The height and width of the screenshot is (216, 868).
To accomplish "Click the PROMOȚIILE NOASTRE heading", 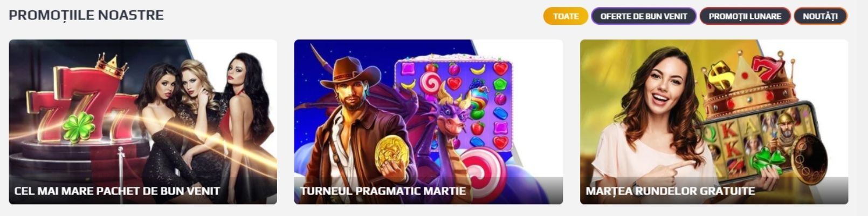I will pyautogui.click(x=86, y=15).
